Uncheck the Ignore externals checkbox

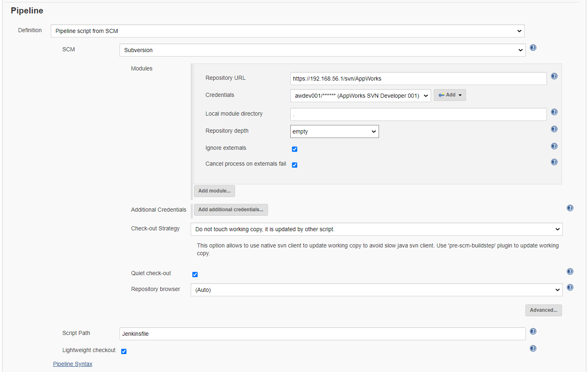point(294,149)
